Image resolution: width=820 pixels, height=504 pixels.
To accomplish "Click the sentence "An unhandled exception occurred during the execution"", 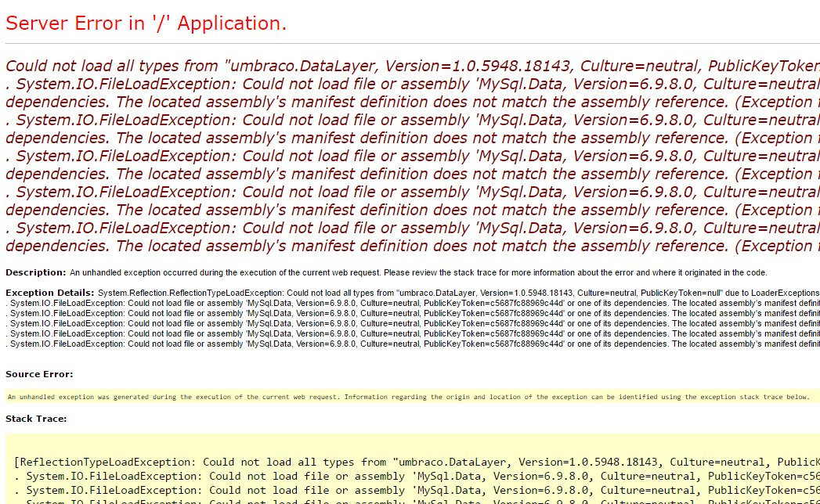I will 418,272.
